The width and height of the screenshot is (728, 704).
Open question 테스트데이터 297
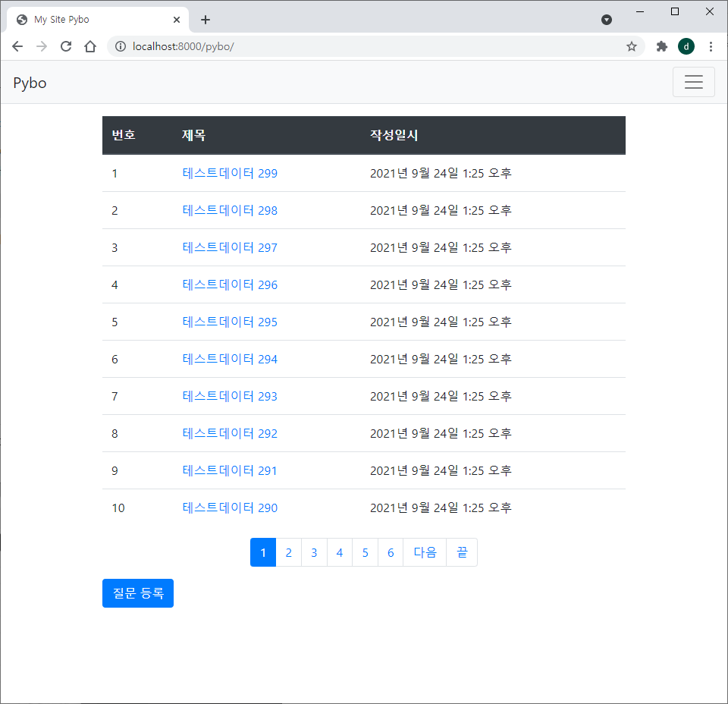click(x=230, y=247)
